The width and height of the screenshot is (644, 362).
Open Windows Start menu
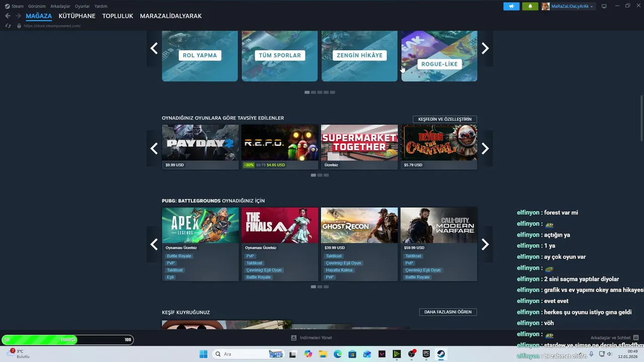pos(203,354)
